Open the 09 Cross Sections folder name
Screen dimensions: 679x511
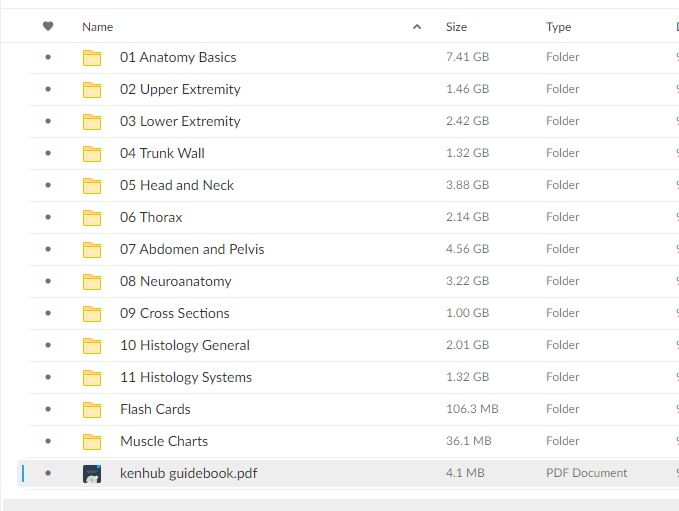pyautogui.click(x=175, y=314)
